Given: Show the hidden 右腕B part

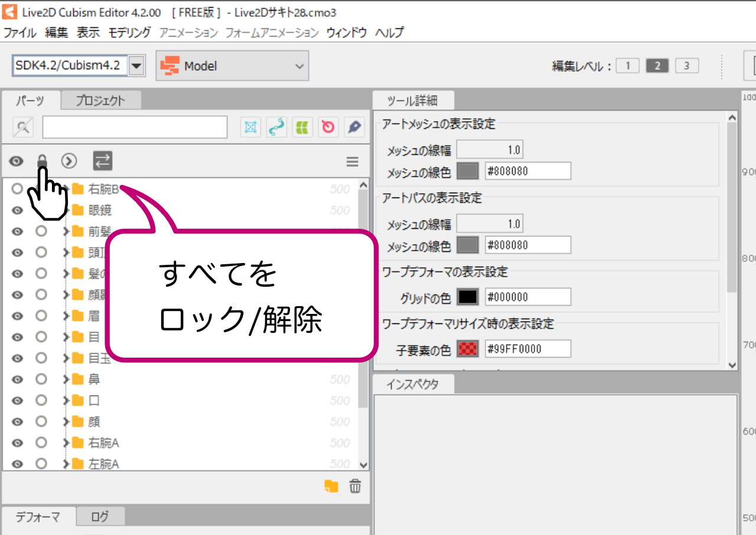Looking at the screenshot, I should tap(17, 189).
